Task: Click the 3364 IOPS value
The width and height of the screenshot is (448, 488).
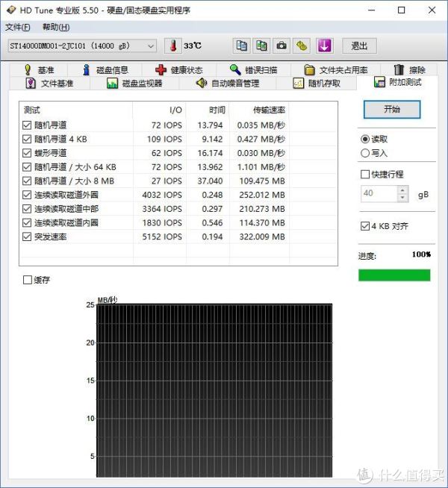Action: (x=162, y=209)
